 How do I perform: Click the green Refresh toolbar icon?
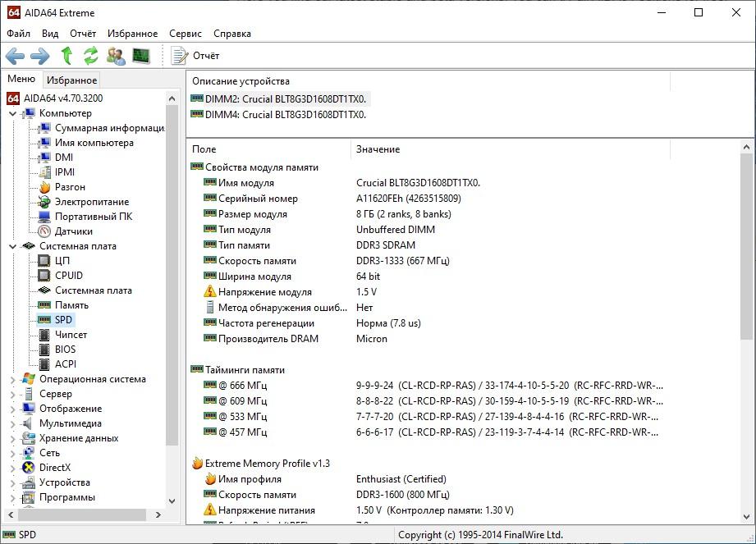(90, 56)
